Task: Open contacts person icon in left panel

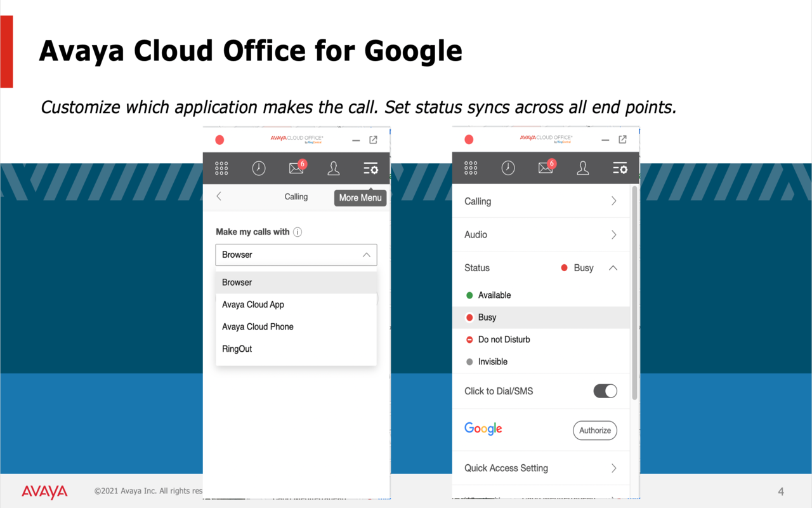Action: coord(334,168)
